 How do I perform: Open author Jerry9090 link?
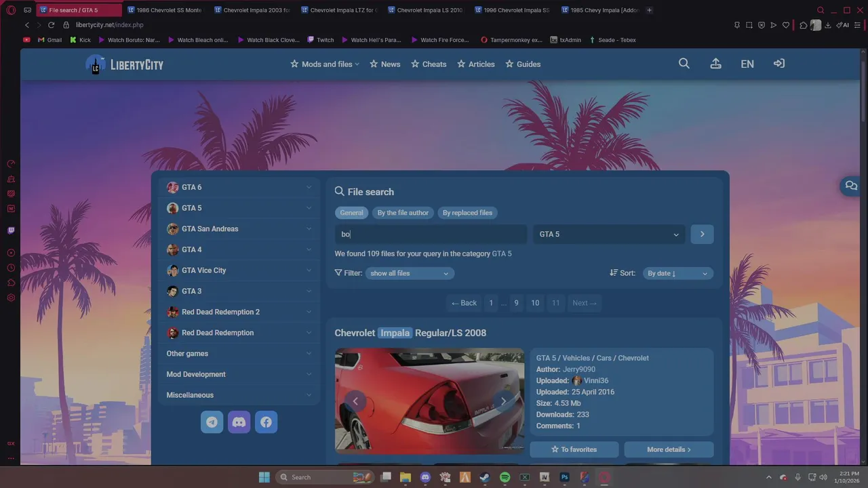click(x=579, y=369)
